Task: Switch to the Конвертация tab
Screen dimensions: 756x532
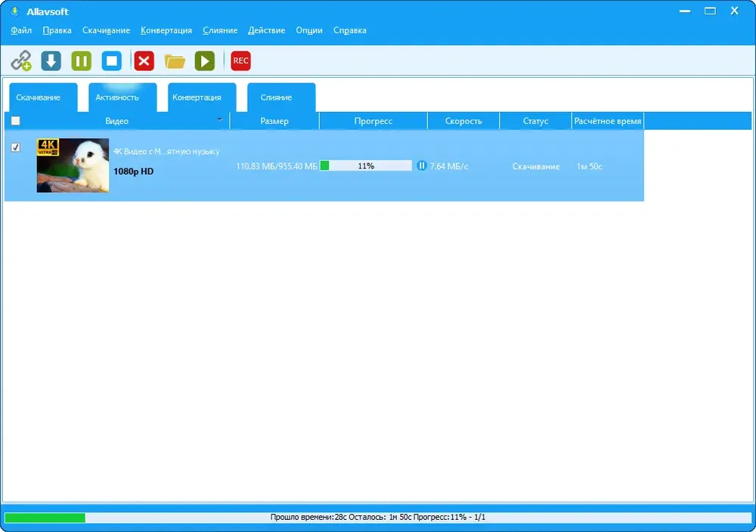Action: tap(197, 97)
